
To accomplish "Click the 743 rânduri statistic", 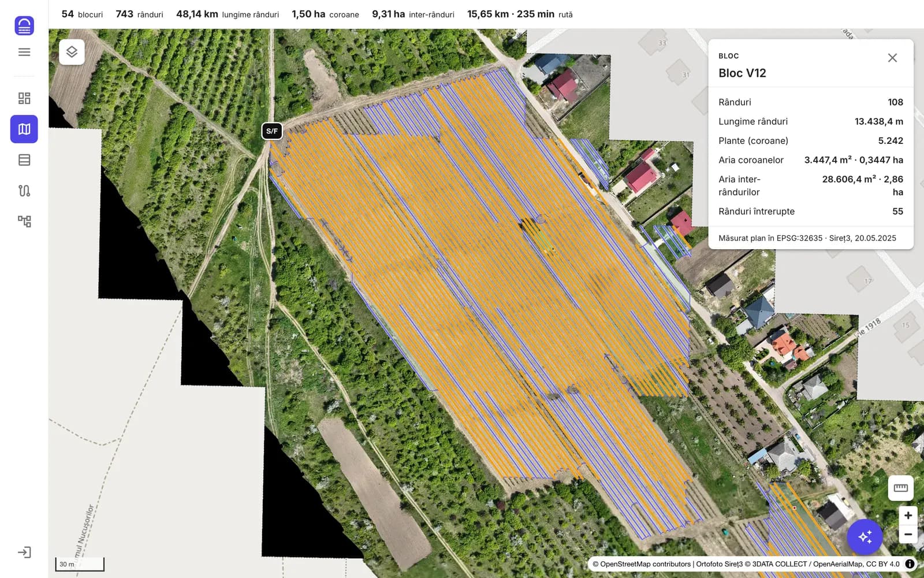I will 139,14.
